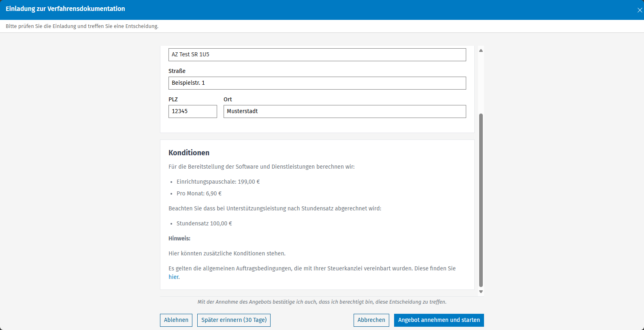Click 'Stundensatz 100,00 €' item

coord(204,223)
